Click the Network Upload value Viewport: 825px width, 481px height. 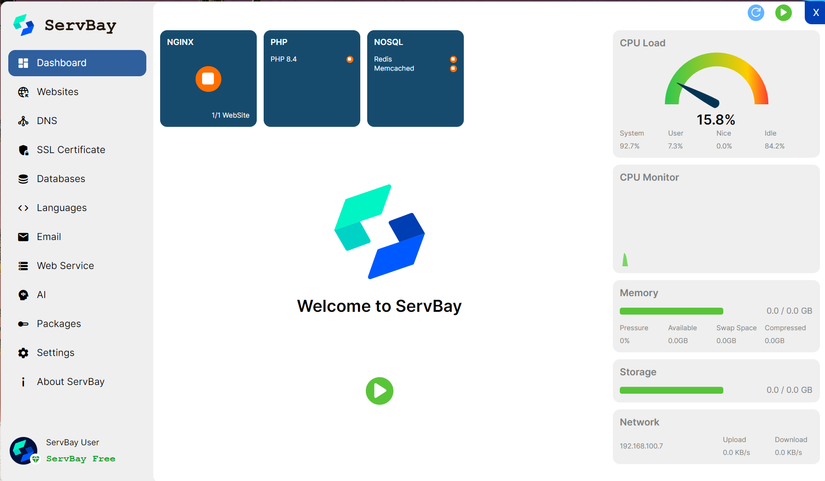tap(736, 453)
